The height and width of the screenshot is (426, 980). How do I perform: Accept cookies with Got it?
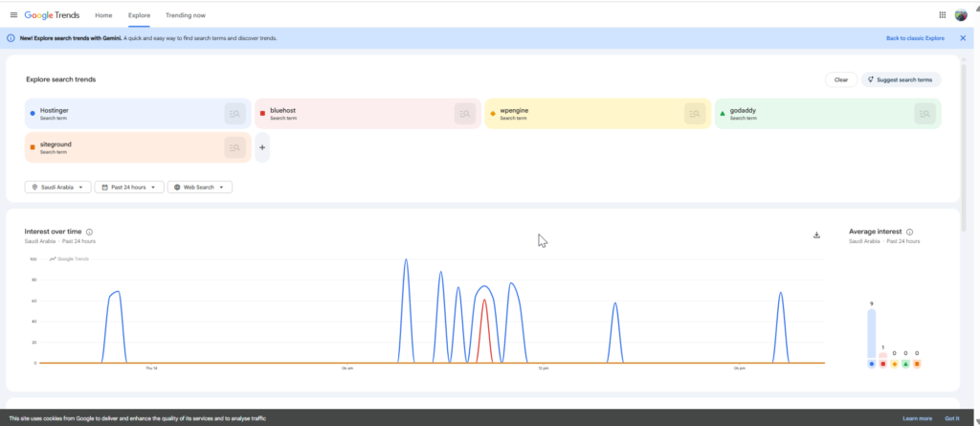coord(952,418)
